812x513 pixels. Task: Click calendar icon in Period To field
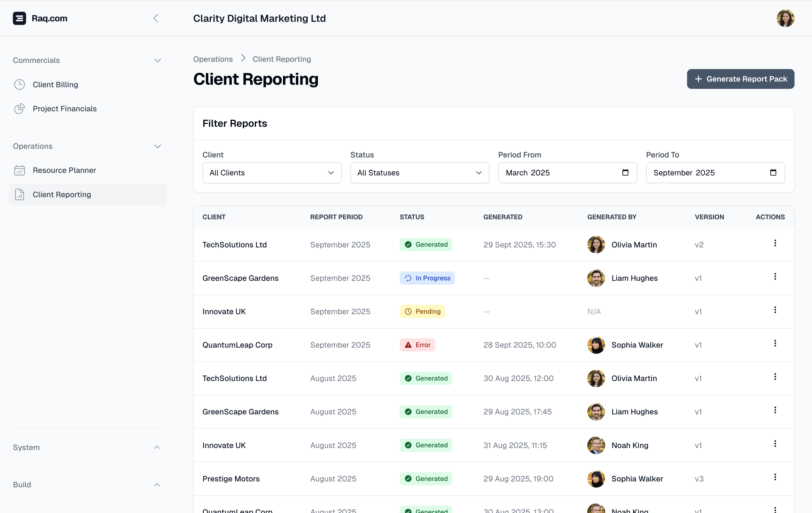pyautogui.click(x=773, y=173)
